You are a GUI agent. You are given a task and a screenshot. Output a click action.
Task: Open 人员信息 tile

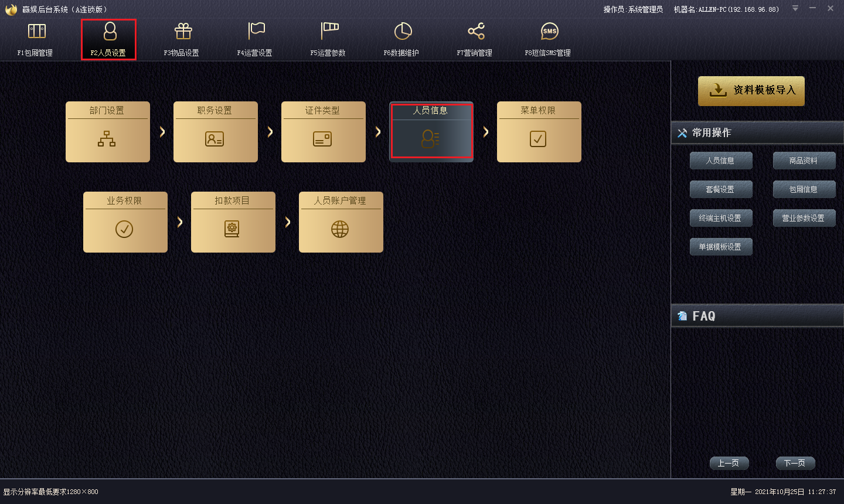point(431,132)
